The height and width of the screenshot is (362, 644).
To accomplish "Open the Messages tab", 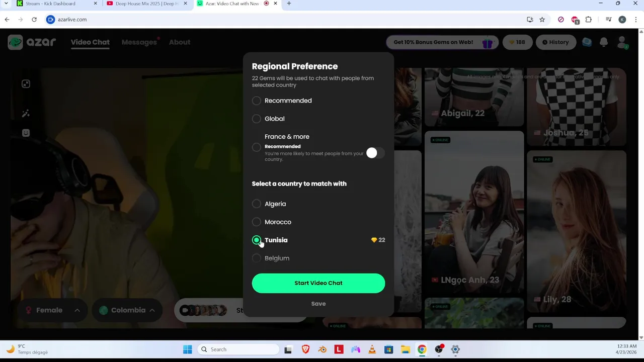I will point(139,42).
